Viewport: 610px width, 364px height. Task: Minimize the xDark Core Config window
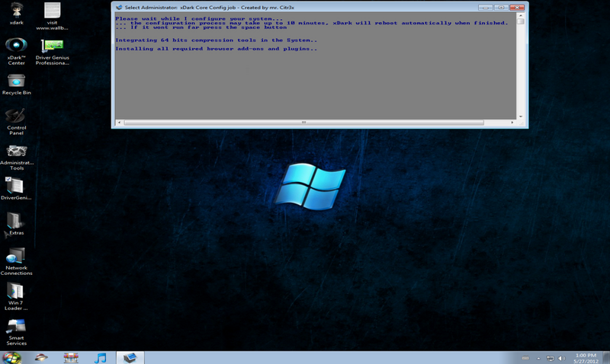[485, 8]
